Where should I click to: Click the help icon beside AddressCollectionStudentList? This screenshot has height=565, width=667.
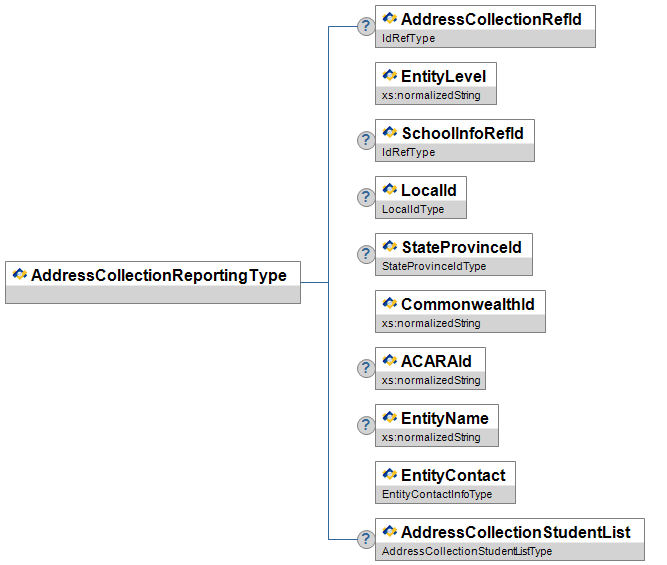pos(366,540)
